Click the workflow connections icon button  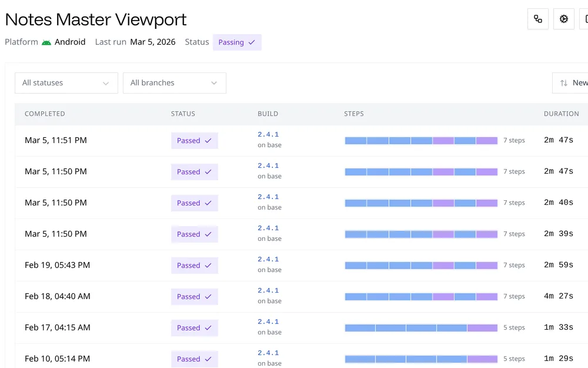(538, 19)
